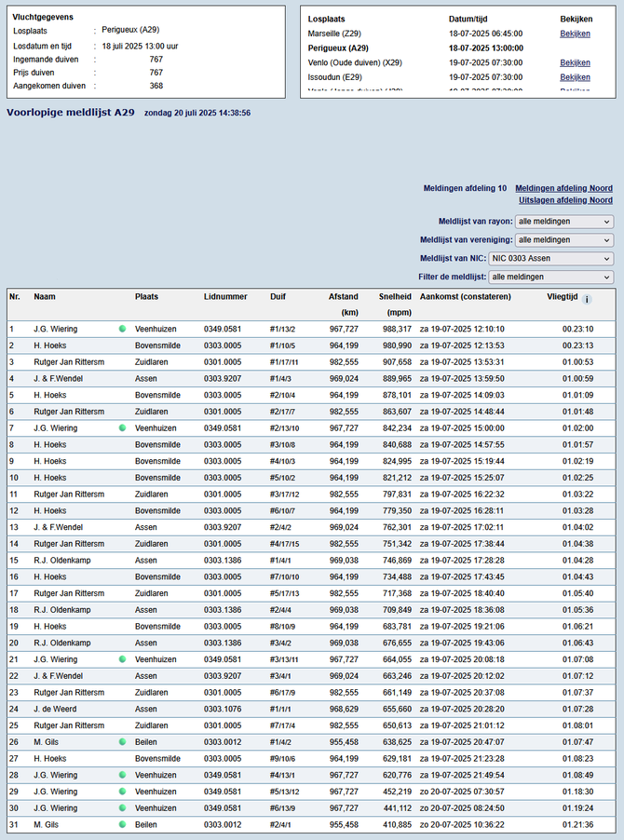Open Uitslagen afdeling Noord link
624x840 pixels.
(x=565, y=200)
